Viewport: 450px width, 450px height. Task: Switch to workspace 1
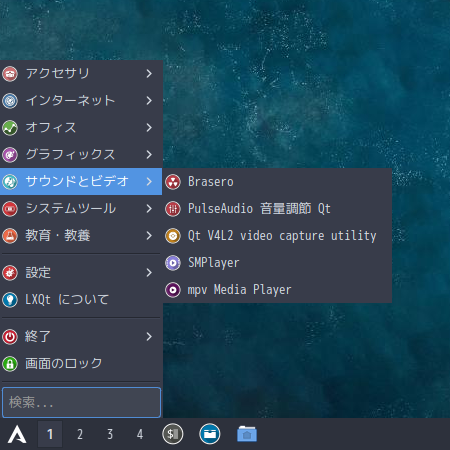(x=50, y=434)
